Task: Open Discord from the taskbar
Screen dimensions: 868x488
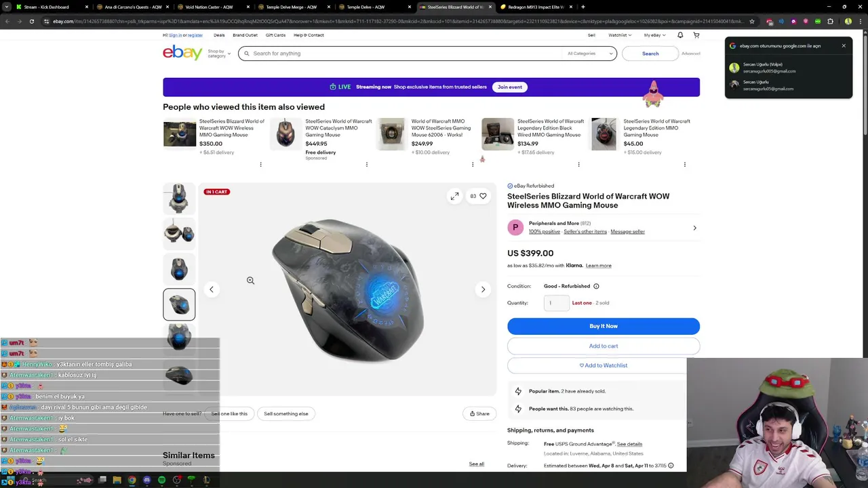Action: pyautogui.click(x=146, y=481)
